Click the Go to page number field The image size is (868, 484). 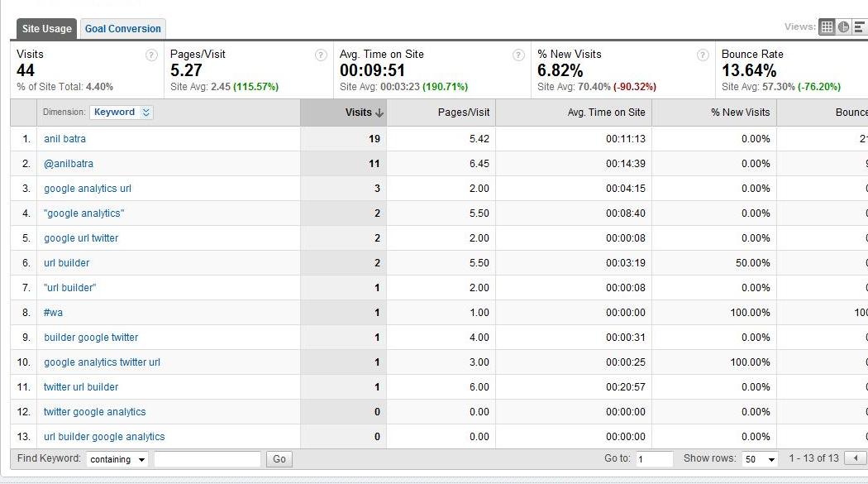(654, 459)
